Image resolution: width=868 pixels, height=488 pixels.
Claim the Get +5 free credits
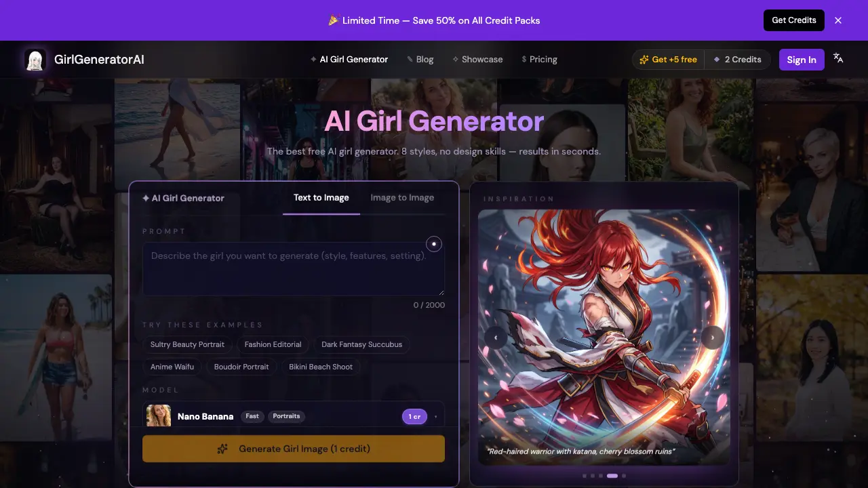(x=668, y=60)
